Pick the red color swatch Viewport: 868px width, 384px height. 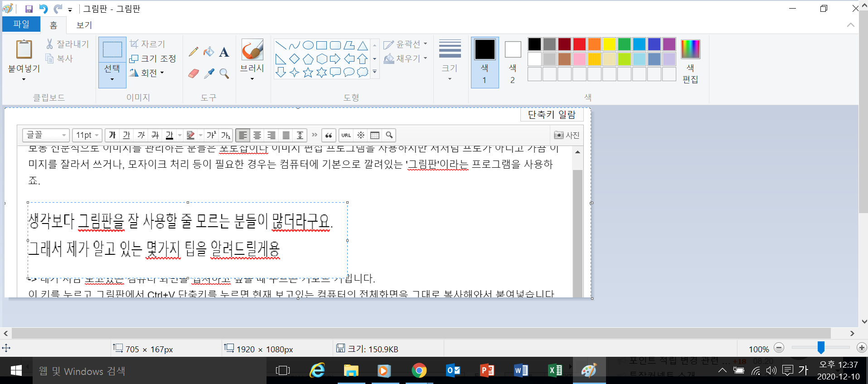pyautogui.click(x=579, y=44)
